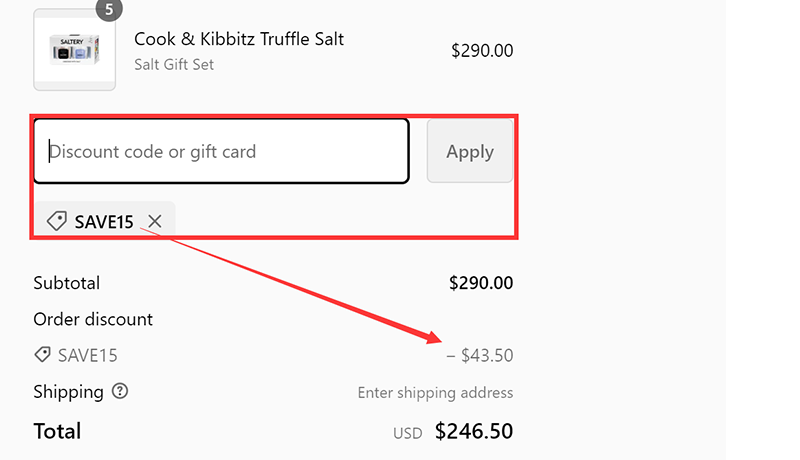
Task: Click the Order discount label
Action: pos(93,319)
